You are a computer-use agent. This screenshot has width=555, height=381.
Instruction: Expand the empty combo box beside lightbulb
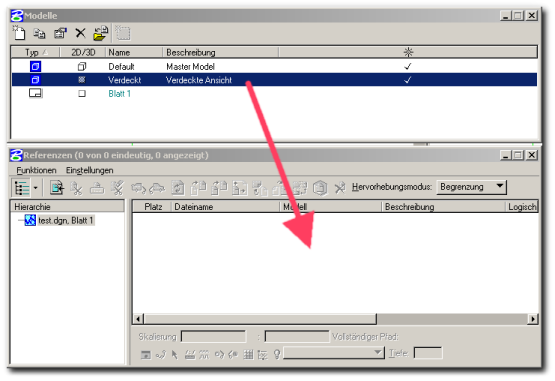(334, 353)
